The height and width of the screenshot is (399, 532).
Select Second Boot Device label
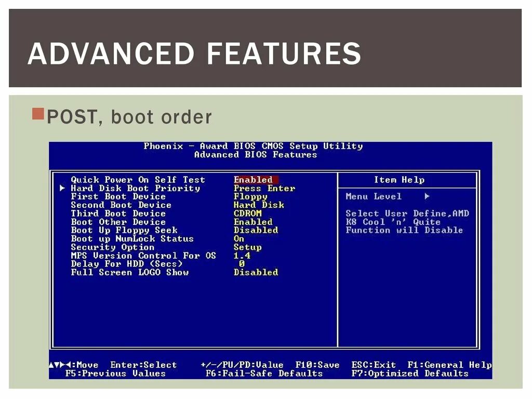(x=121, y=205)
